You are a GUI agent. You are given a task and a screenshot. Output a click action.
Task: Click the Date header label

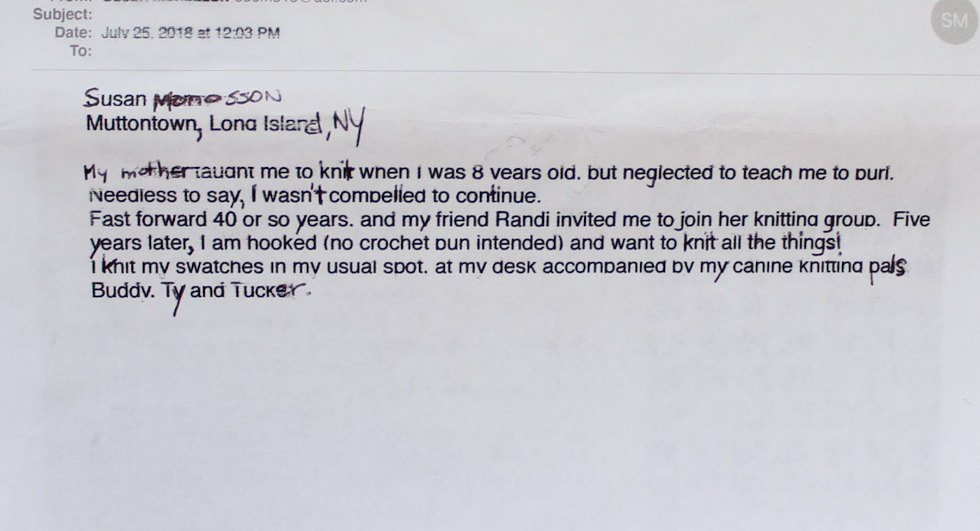click(x=73, y=33)
